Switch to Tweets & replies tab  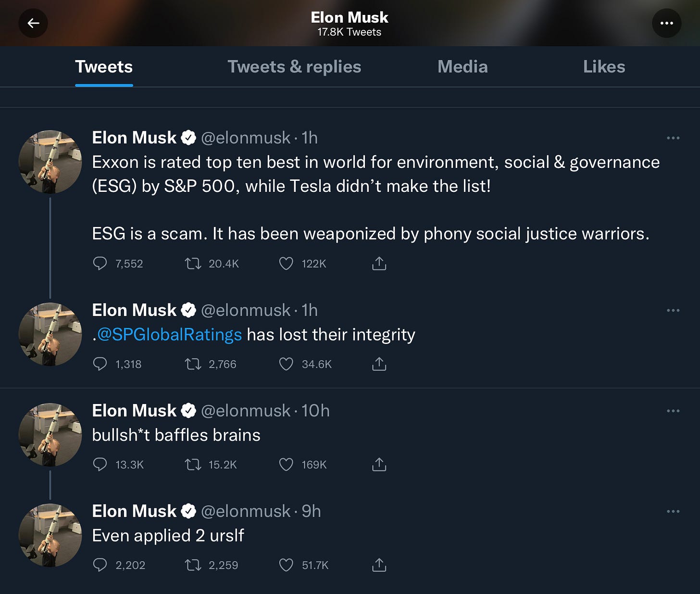(294, 67)
